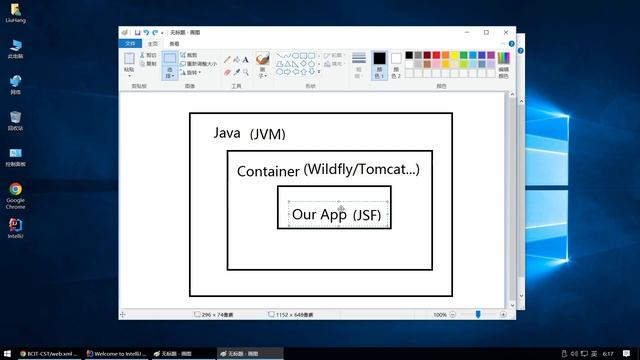This screenshot has width=640, height=360.
Task: Pick the straight Line shape
Action: pos(280,56)
